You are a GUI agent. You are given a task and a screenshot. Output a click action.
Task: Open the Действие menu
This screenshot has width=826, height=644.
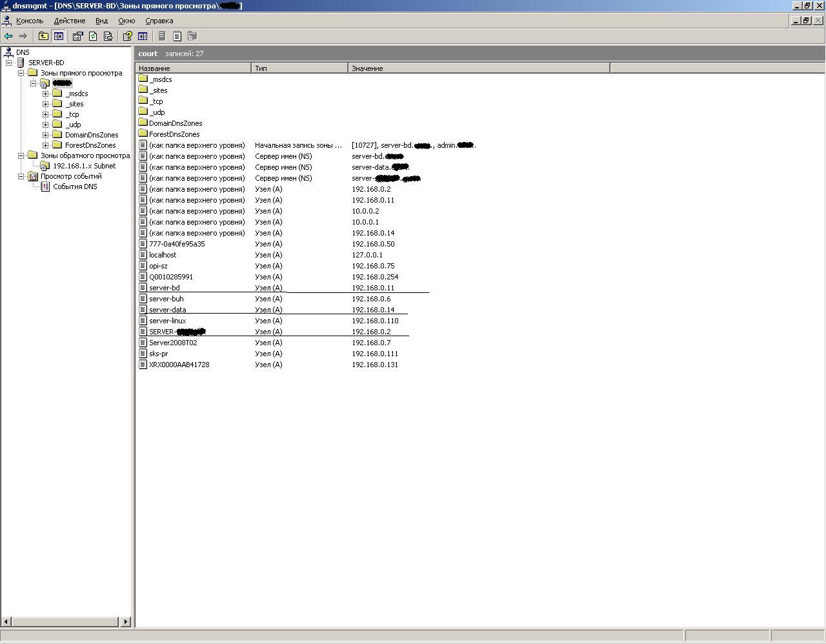pyautogui.click(x=70, y=21)
